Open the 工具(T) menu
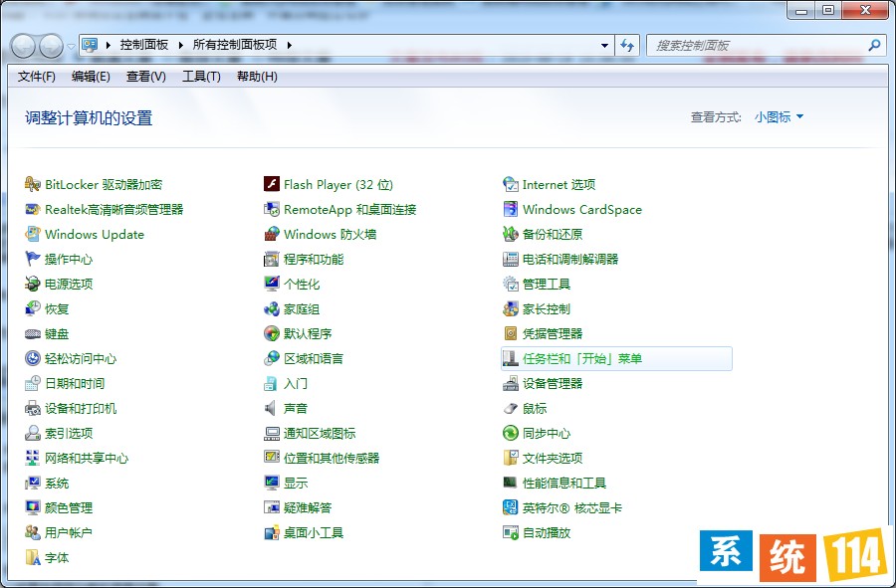Screen dimensions: 896x588 (199, 77)
